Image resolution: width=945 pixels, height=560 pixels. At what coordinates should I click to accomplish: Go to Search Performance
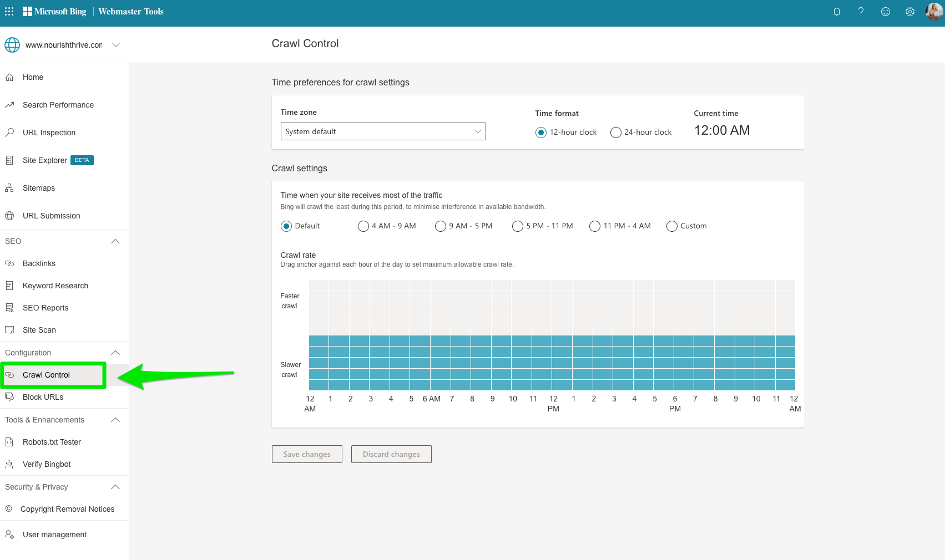[58, 105]
